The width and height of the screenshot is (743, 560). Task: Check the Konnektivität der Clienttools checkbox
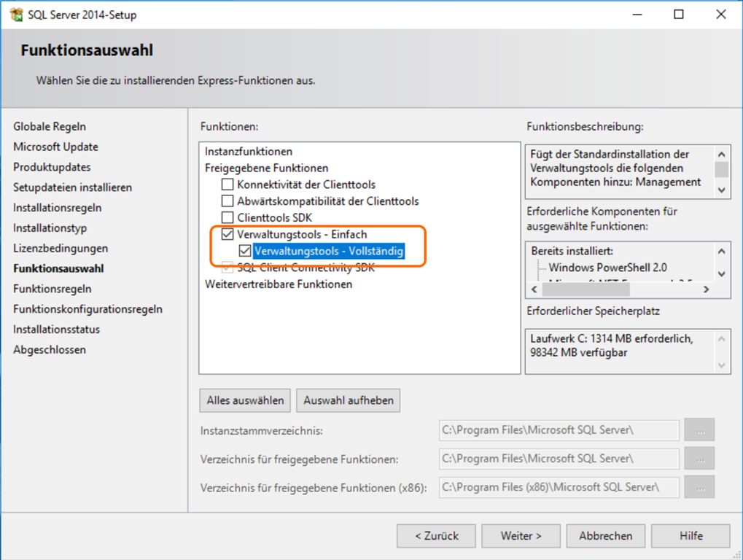point(228,185)
